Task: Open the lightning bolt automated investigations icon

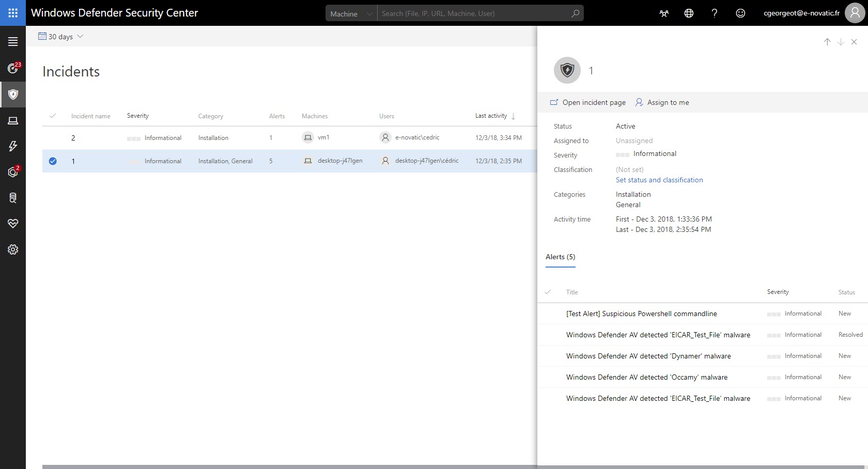Action: pyautogui.click(x=13, y=146)
